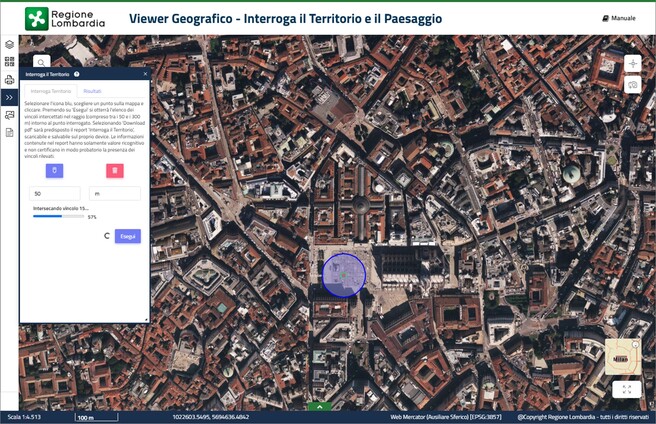Open the overview minimap thumbnail
Image resolution: width=656 pixels, height=424 pixels.
[623, 357]
